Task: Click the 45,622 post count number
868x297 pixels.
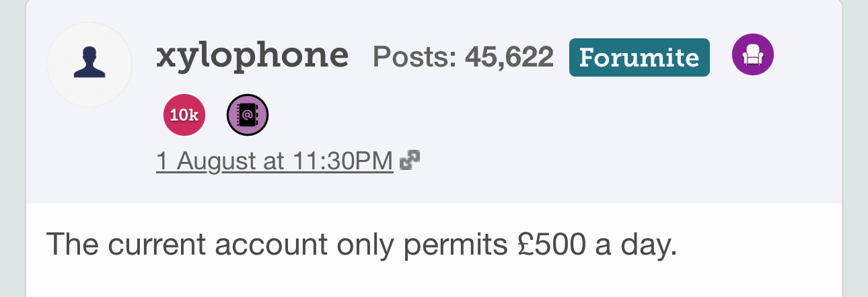Action: point(509,57)
